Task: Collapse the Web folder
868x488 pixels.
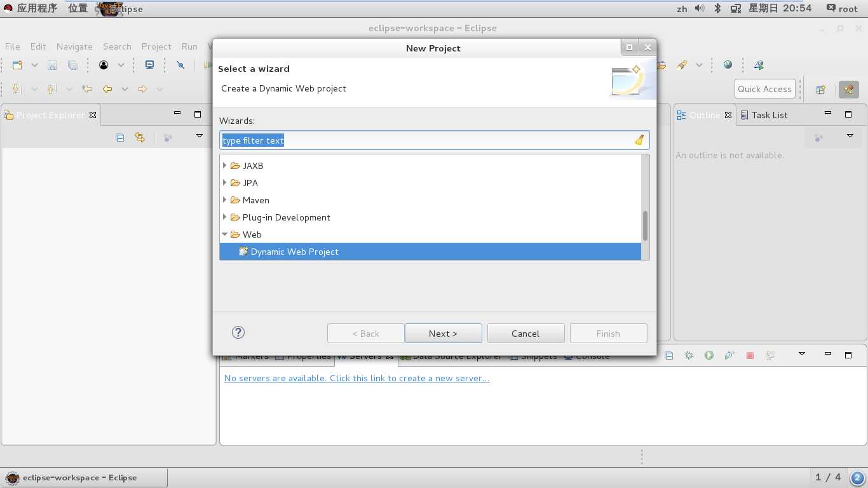Action: 224,234
